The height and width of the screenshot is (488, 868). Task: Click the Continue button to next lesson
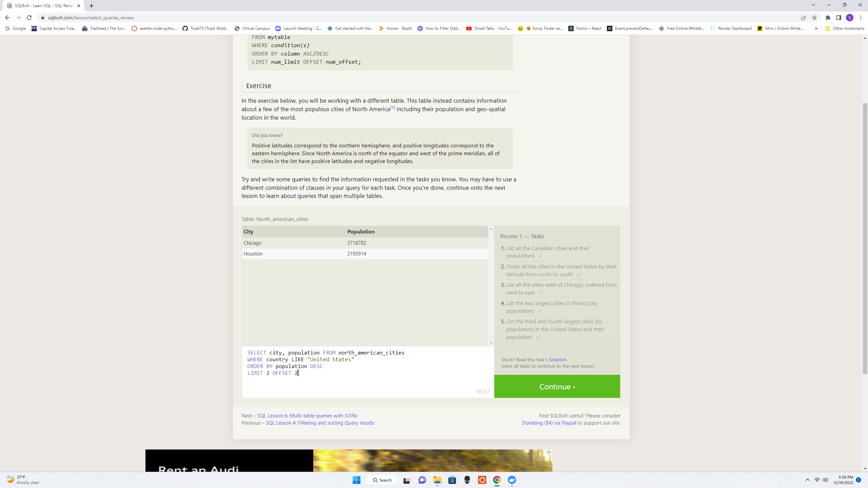tap(557, 386)
